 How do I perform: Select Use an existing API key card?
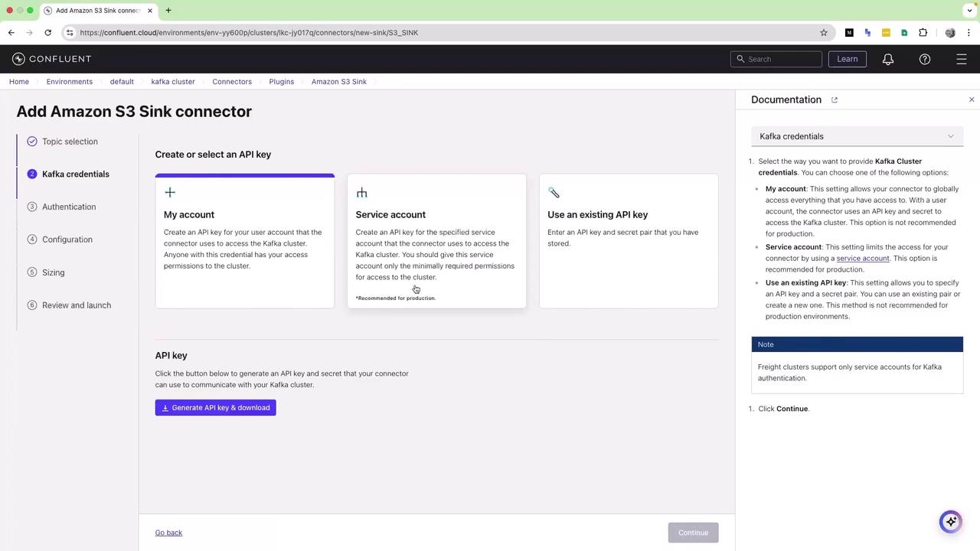(629, 241)
